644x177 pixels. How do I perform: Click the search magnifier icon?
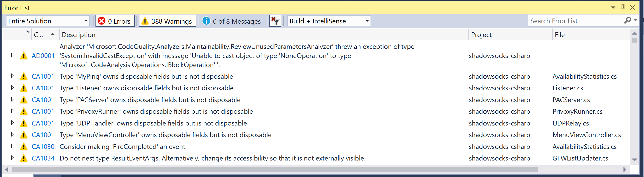point(628,21)
